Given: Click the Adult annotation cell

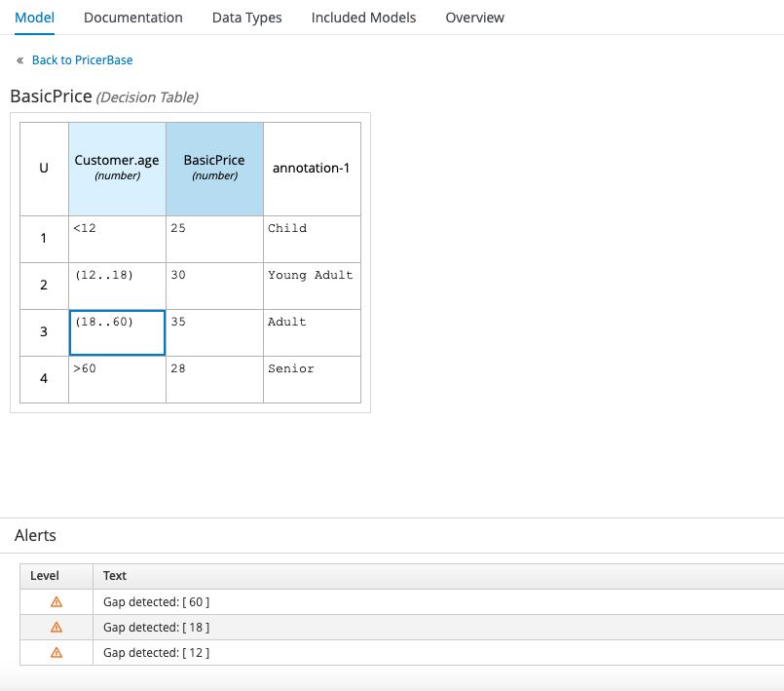Looking at the screenshot, I should [312, 332].
